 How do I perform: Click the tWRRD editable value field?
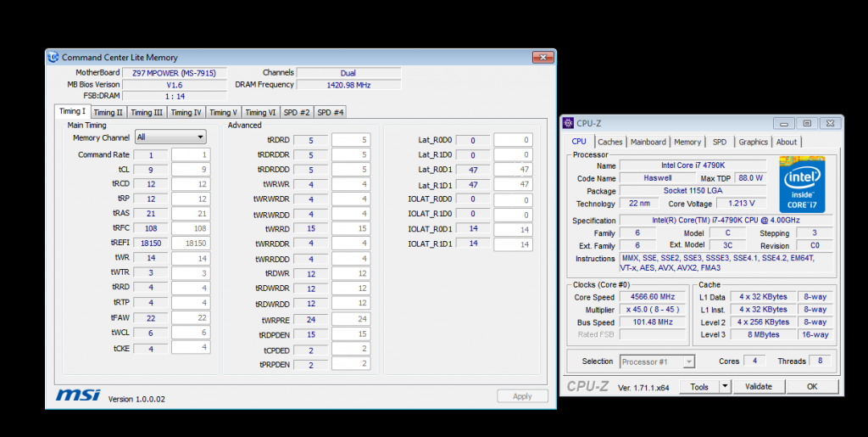point(351,228)
